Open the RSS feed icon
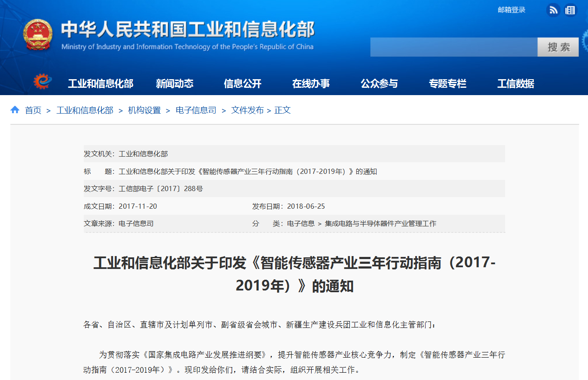 553,10
